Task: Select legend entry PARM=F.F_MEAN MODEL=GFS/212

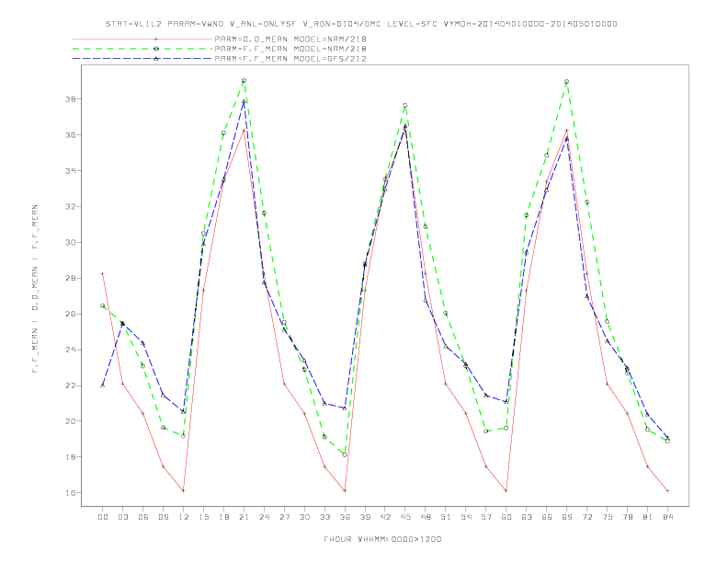Action: pyautogui.click(x=290, y=59)
